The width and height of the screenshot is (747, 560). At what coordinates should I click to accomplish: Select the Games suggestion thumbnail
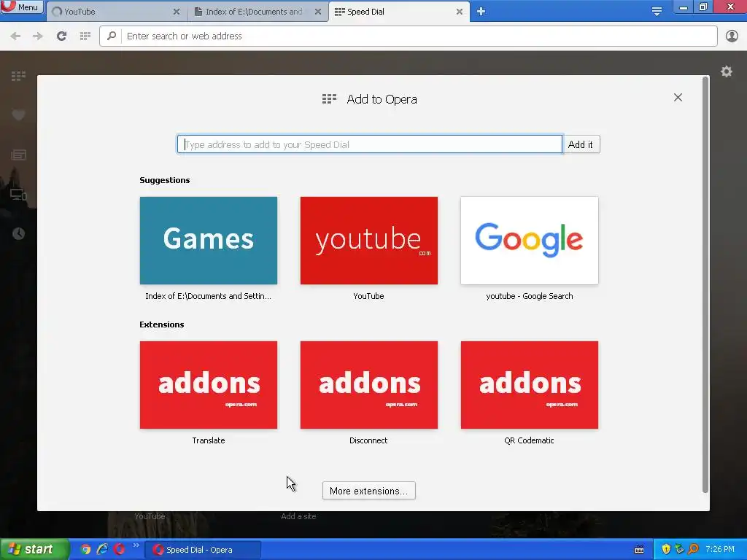[x=209, y=241]
